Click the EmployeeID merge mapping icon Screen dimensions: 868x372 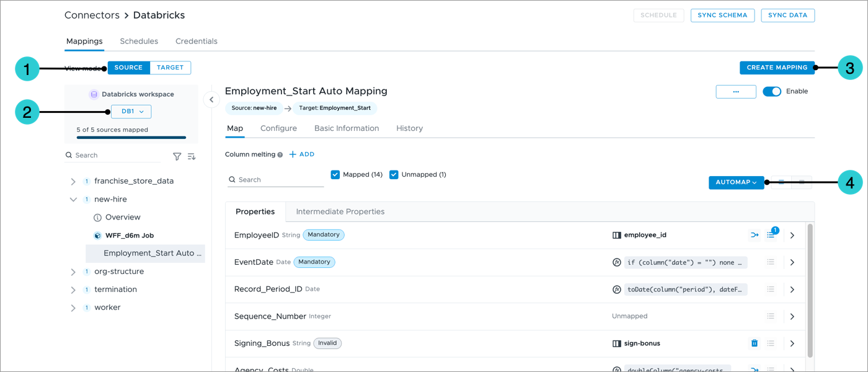pyautogui.click(x=755, y=235)
